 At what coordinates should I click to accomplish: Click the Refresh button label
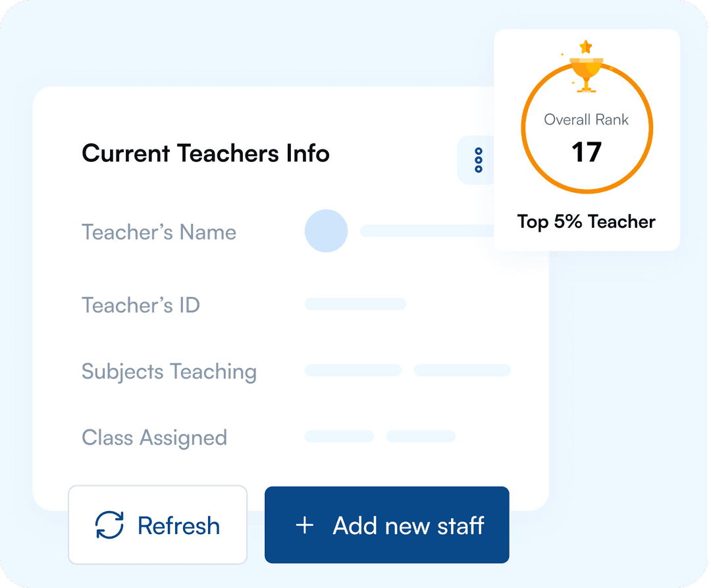[x=178, y=525]
